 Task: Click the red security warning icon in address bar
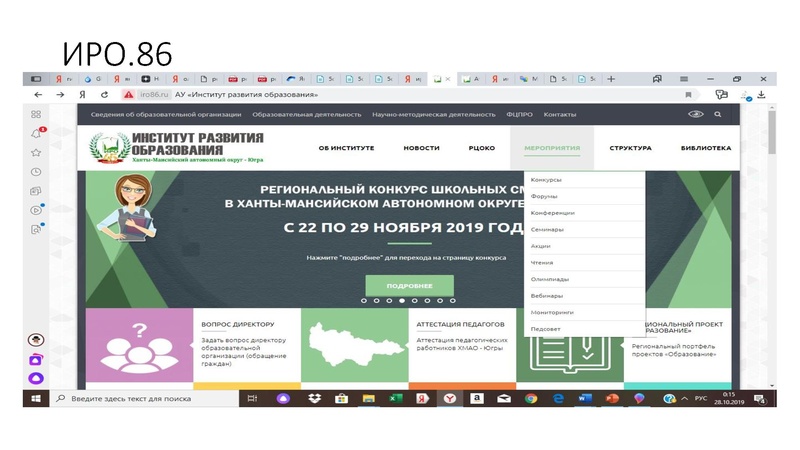pos(129,94)
